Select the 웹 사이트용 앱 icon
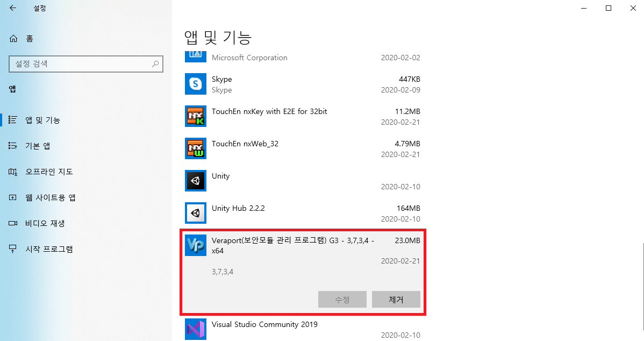Screen dimensions: 644x341 click(x=13, y=197)
